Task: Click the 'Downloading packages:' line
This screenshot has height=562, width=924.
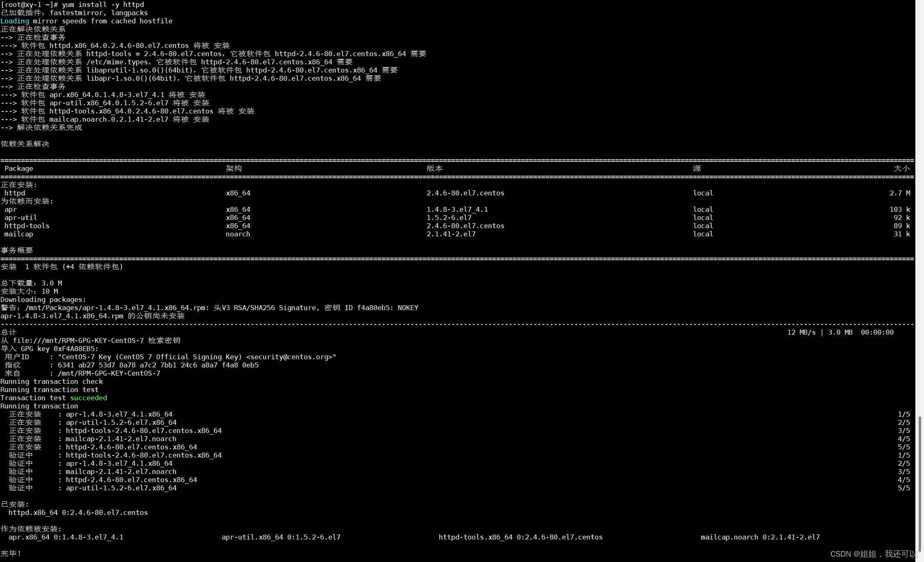Action: coord(43,299)
